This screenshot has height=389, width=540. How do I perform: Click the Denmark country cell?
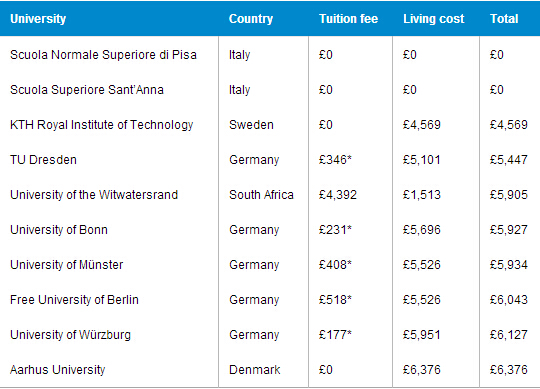[x=255, y=370]
